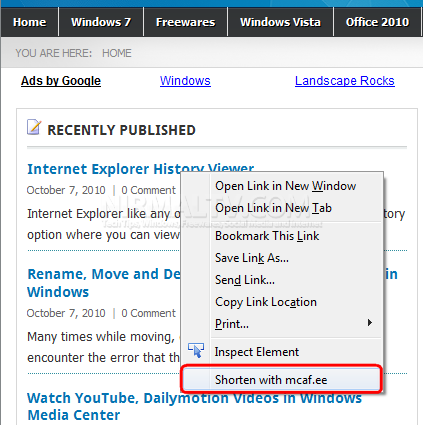Image resolution: width=423 pixels, height=425 pixels.
Task: Choose Send Link... from context menu
Action: (282, 280)
